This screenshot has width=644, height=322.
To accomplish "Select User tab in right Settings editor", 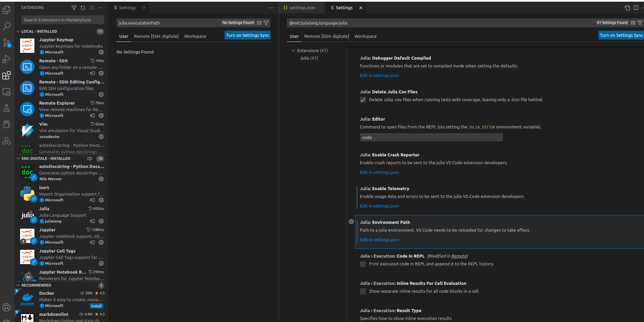I will coord(294,36).
